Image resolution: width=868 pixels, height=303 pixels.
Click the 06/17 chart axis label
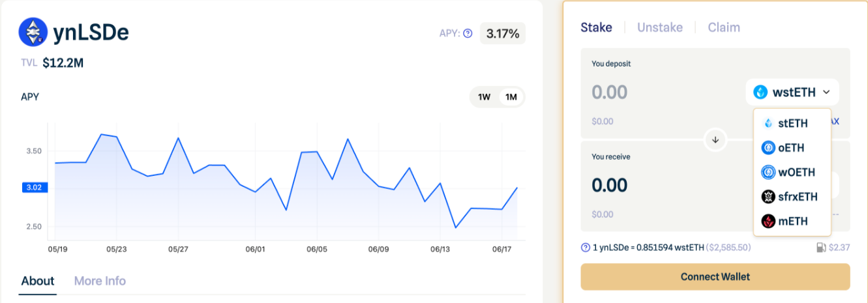(x=502, y=249)
